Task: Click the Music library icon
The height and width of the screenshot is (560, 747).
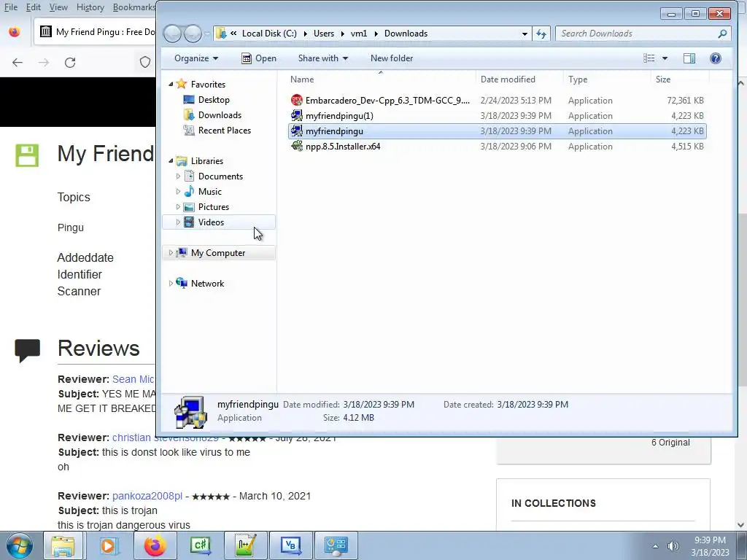Action: coord(189,192)
